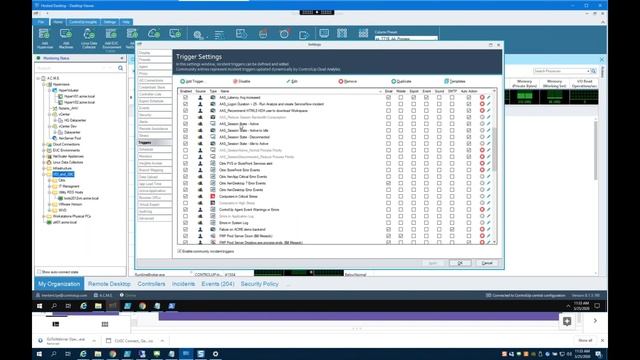Click Linux Data Collector ribbon icon
Image resolution: width=640 pixels, height=360 pixels.
pyautogui.click(x=89, y=38)
